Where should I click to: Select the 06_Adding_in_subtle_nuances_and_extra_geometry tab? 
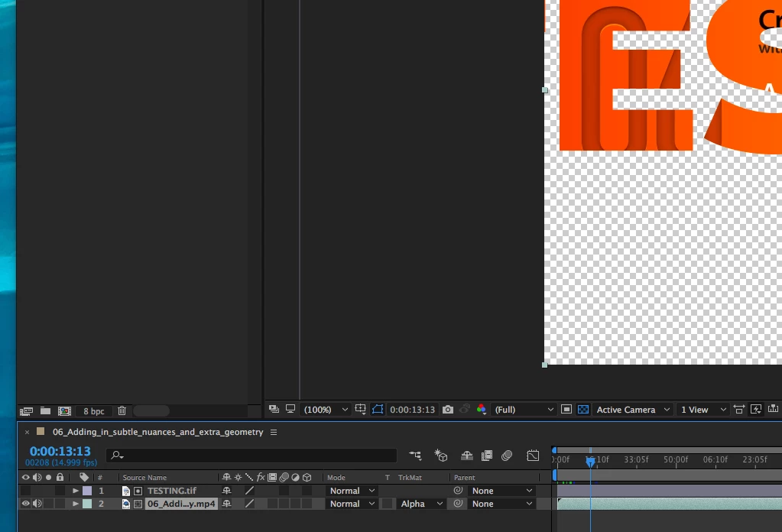tap(157, 432)
